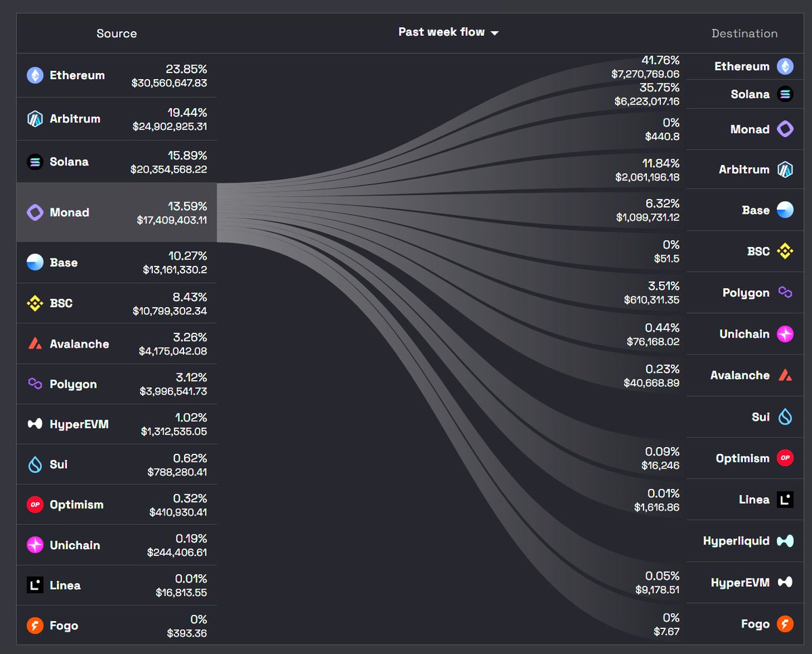Click flow amount $6,223,017.16 to Solana
This screenshot has width=812, height=654.
(647, 101)
